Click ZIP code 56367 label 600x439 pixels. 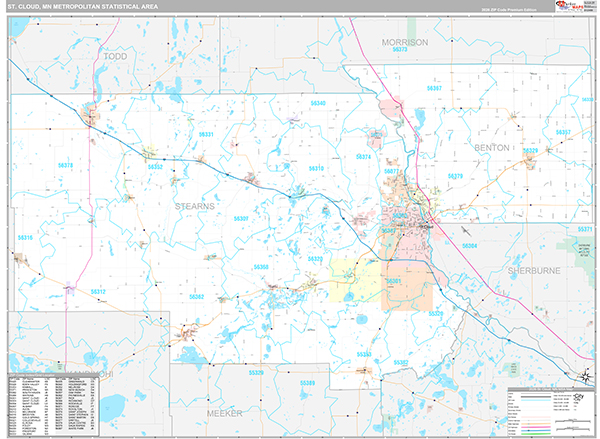[x=434, y=89]
